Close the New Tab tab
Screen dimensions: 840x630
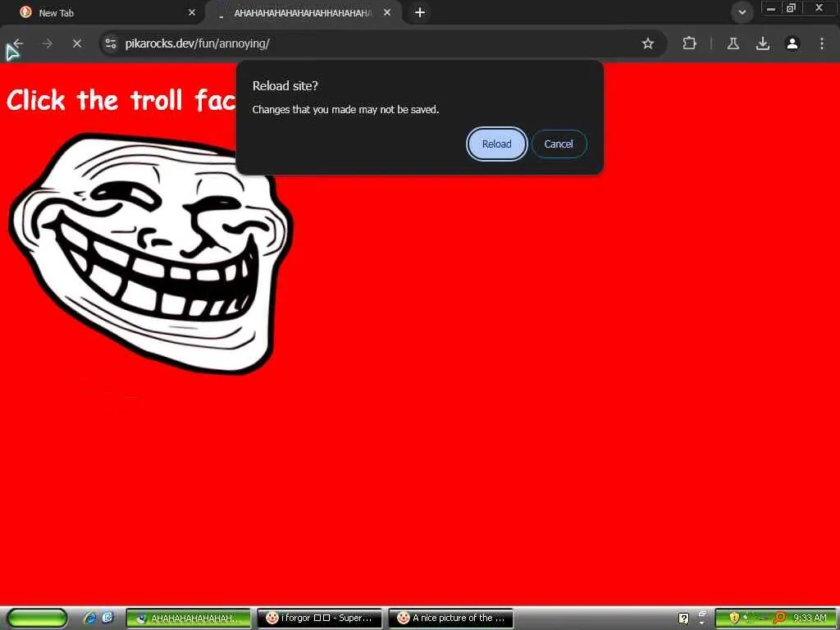[192, 12]
